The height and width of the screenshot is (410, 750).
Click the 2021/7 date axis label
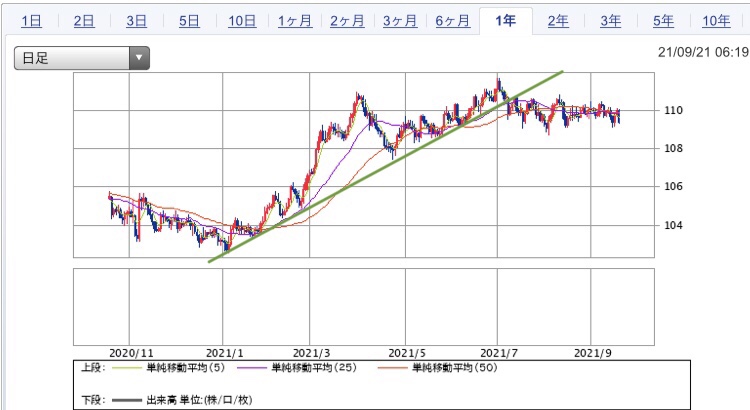499,353
